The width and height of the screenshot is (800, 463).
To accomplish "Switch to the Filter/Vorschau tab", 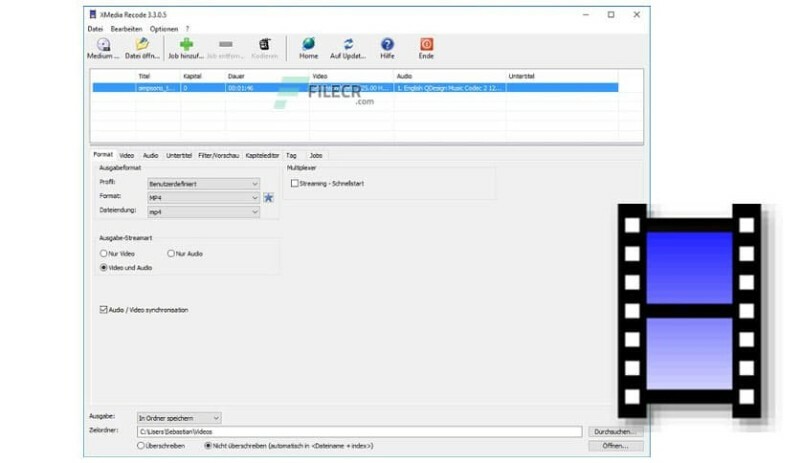I will (x=219, y=156).
